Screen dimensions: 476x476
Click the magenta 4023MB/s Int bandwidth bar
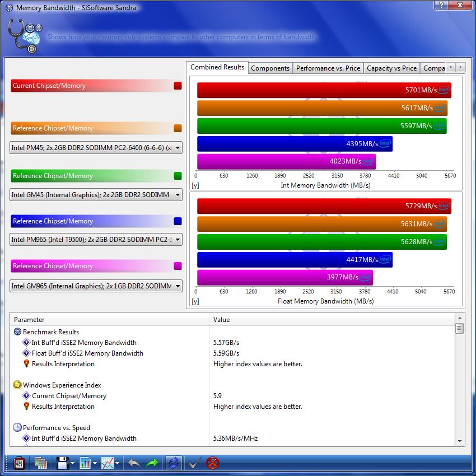[x=287, y=161]
